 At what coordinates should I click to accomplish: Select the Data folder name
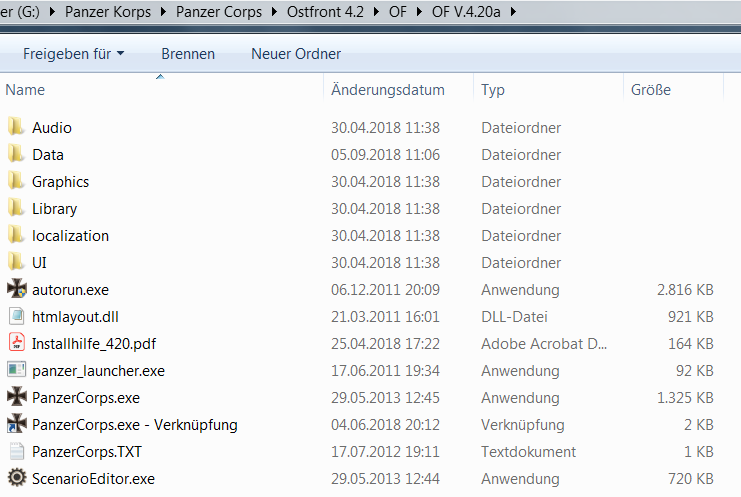tap(48, 154)
